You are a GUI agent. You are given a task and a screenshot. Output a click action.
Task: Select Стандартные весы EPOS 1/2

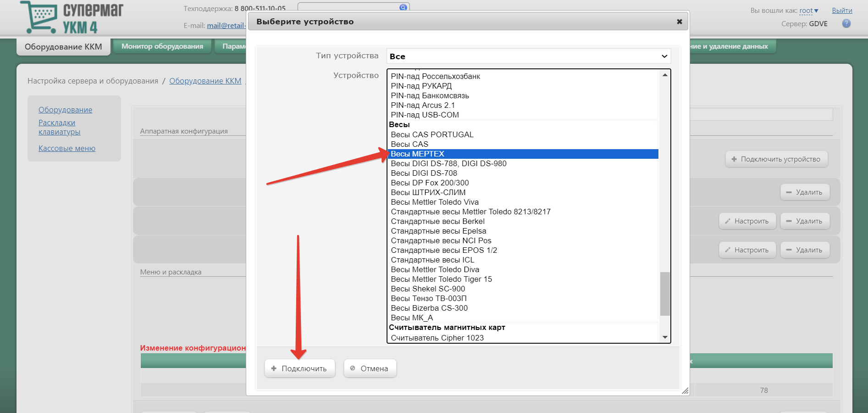[523, 250]
